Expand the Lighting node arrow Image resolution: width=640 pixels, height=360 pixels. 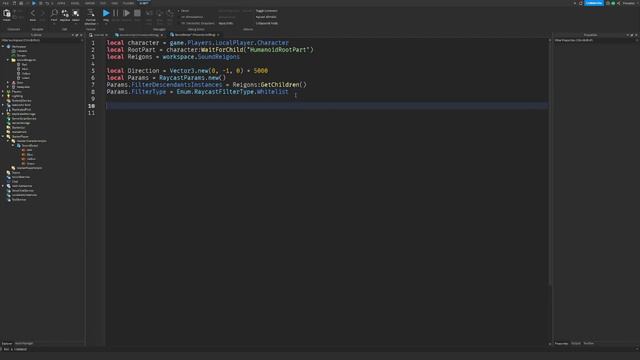click(3, 96)
